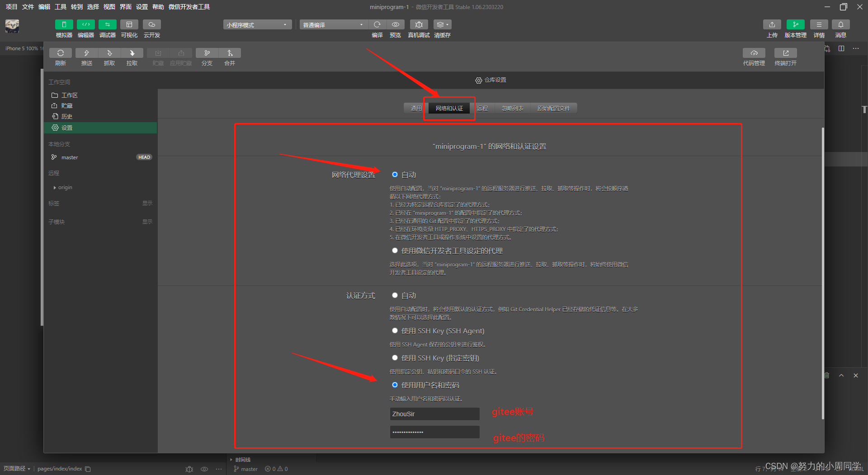
Task: Expand the origin remote node
Action: click(55, 188)
